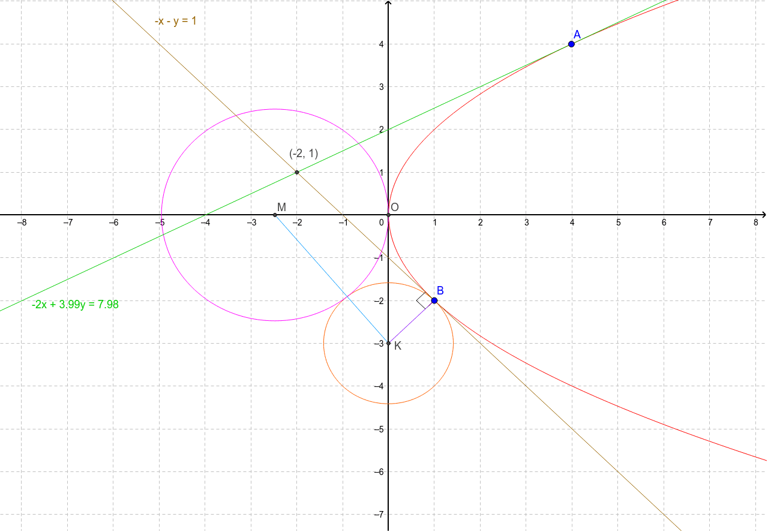Click the x-axis tick label -6
This screenshot has height=532, width=768.
pos(114,223)
